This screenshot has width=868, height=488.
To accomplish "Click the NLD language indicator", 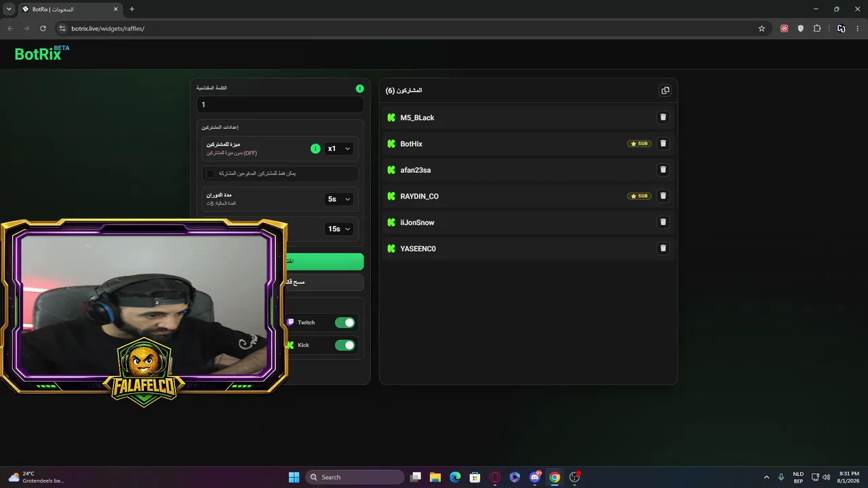I will [x=798, y=477].
